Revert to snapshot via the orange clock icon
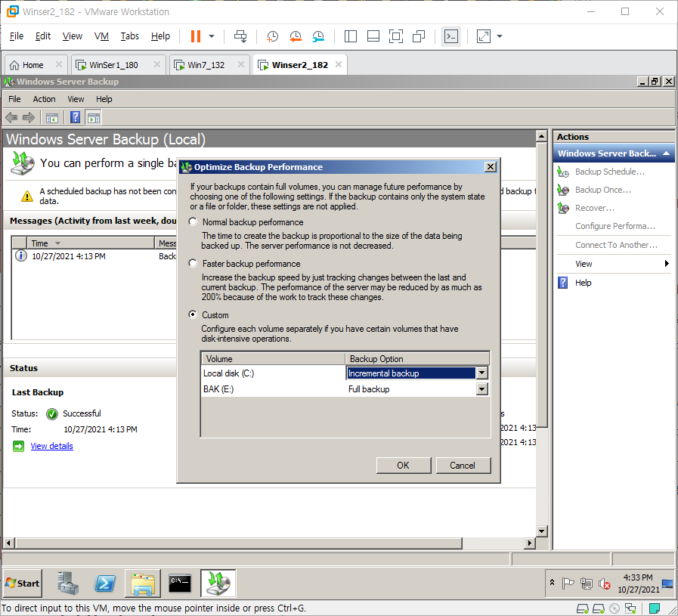678x616 pixels. (296, 36)
